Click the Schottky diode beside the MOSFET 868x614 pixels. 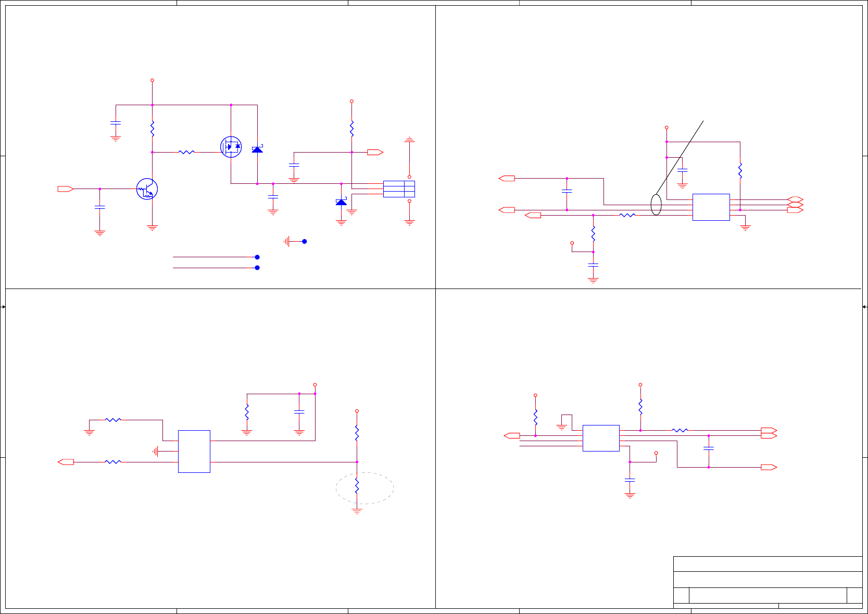pos(257,149)
